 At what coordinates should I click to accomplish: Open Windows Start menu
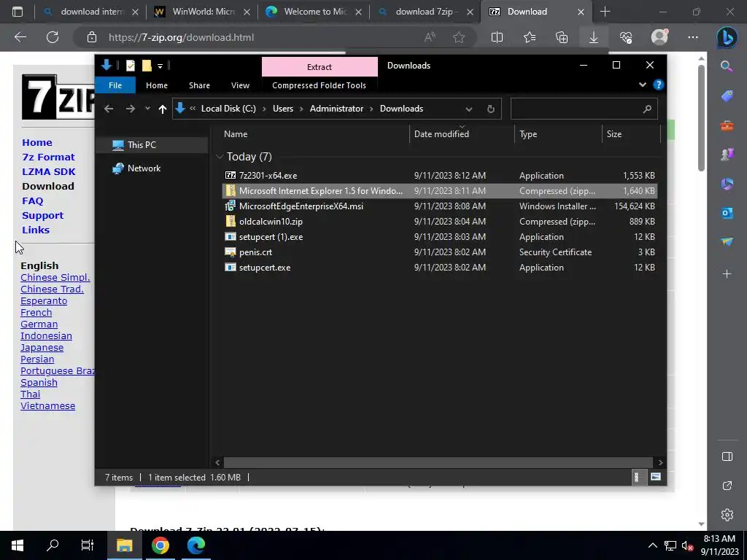pyautogui.click(x=18, y=545)
